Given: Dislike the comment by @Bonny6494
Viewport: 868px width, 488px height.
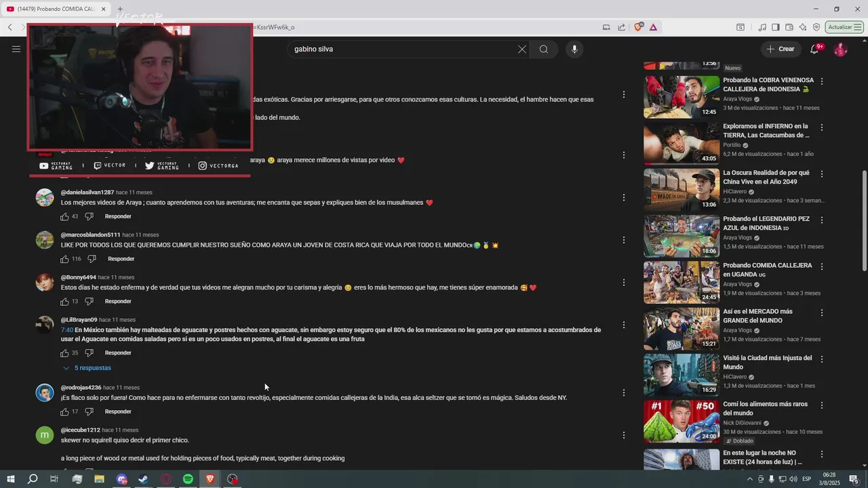Looking at the screenshot, I should (x=89, y=301).
